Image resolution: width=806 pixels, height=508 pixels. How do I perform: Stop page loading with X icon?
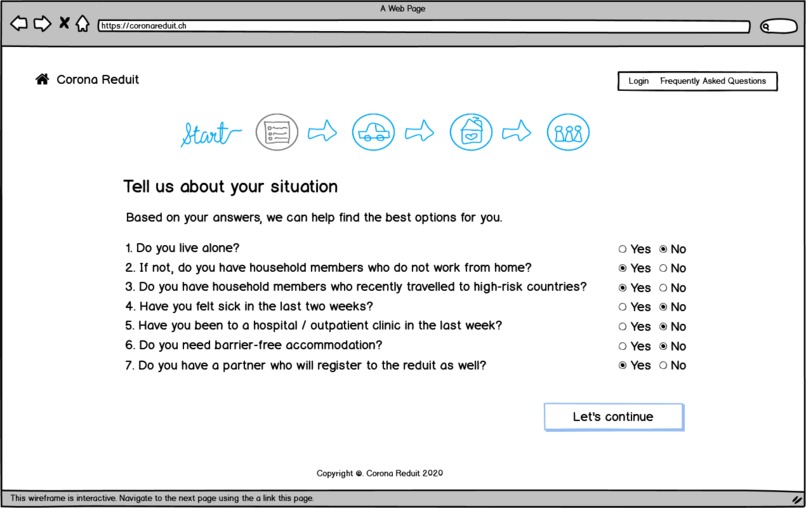64,23
